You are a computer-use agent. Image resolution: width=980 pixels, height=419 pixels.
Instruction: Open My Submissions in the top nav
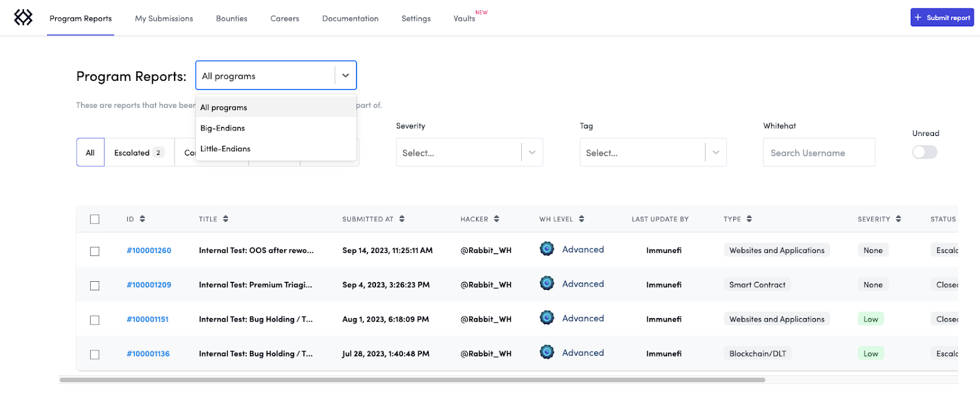(x=164, y=18)
